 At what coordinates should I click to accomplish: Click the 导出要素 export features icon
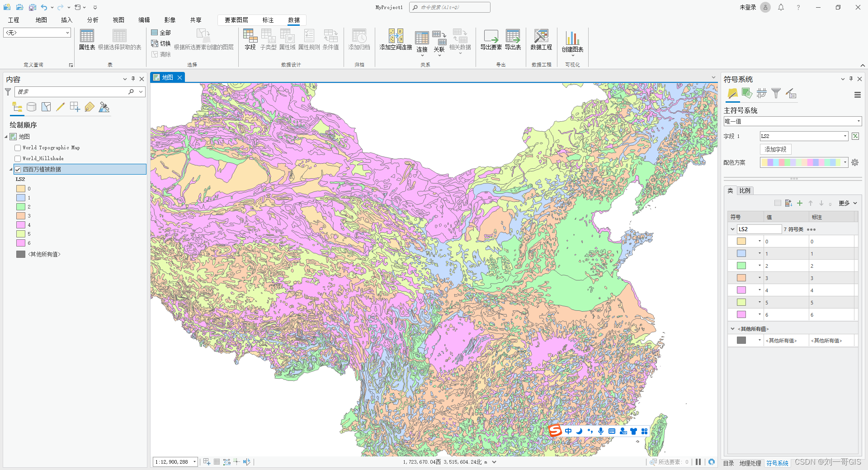(491, 39)
